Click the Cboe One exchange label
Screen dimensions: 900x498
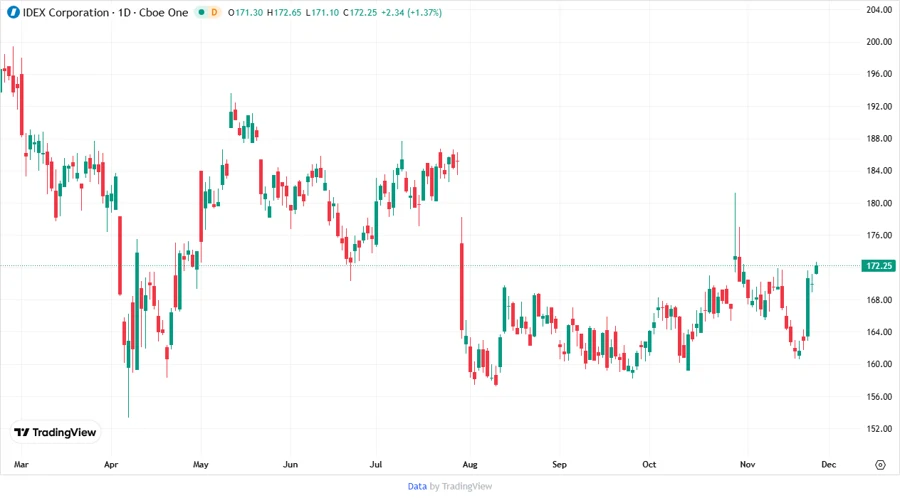point(164,13)
